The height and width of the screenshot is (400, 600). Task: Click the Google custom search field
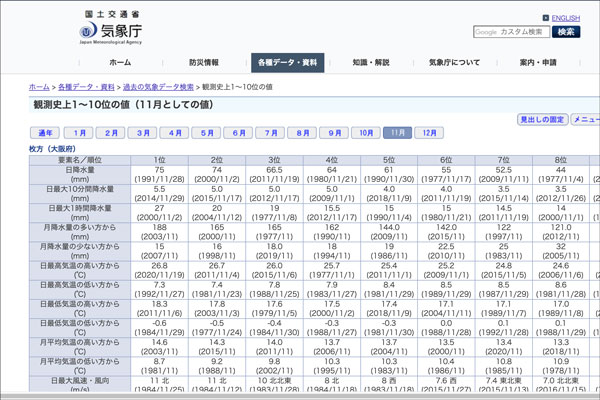[x=512, y=32]
